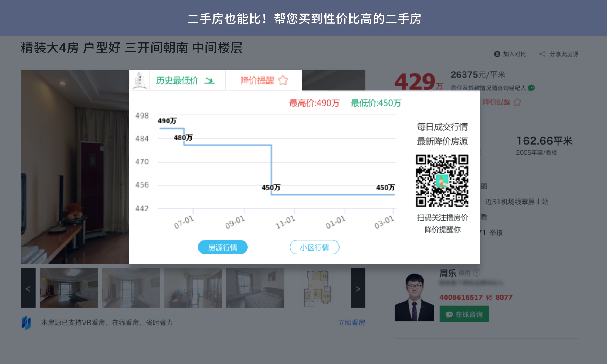
Task: Select the floor plan thumbnail
Action: (317, 288)
